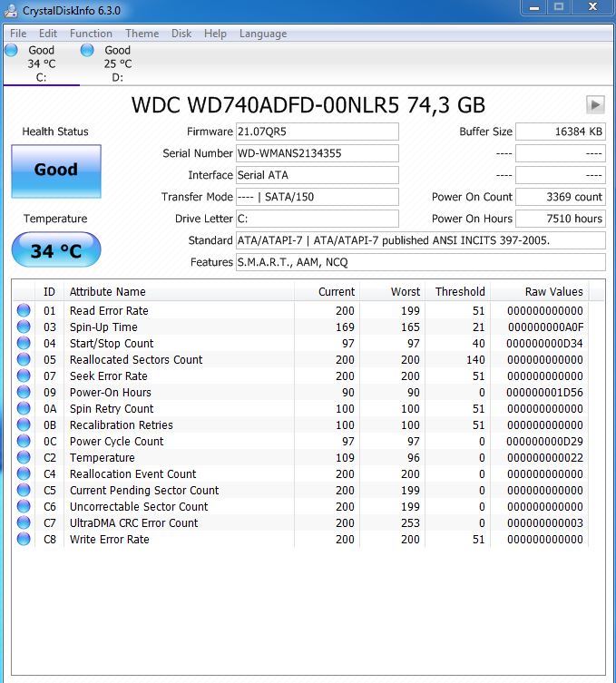Click the 34 °C temperature button
The image size is (616, 683).
tap(56, 249)
